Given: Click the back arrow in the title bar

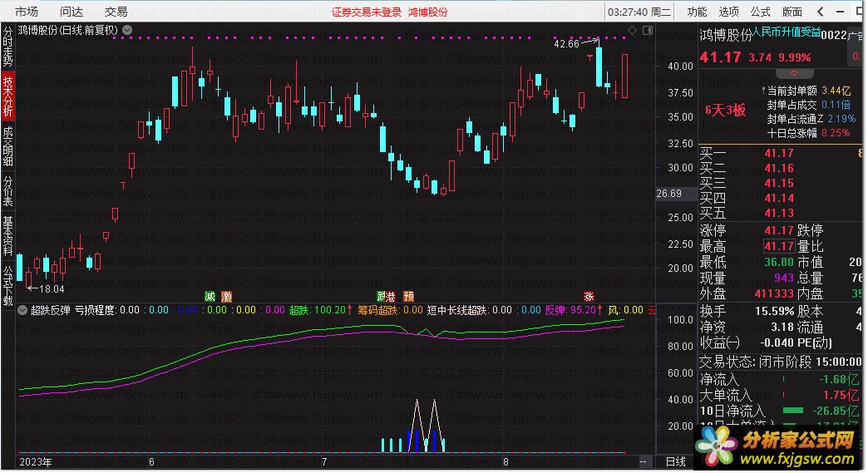Looking at the screenshot, I should tap(821, 12).
